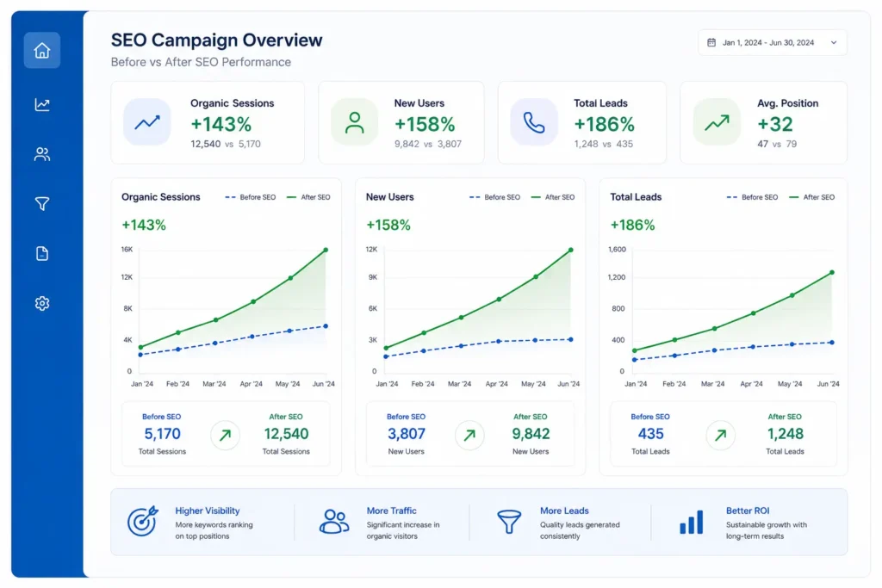Click the 3,807 New Users before value

pos(407,434)
